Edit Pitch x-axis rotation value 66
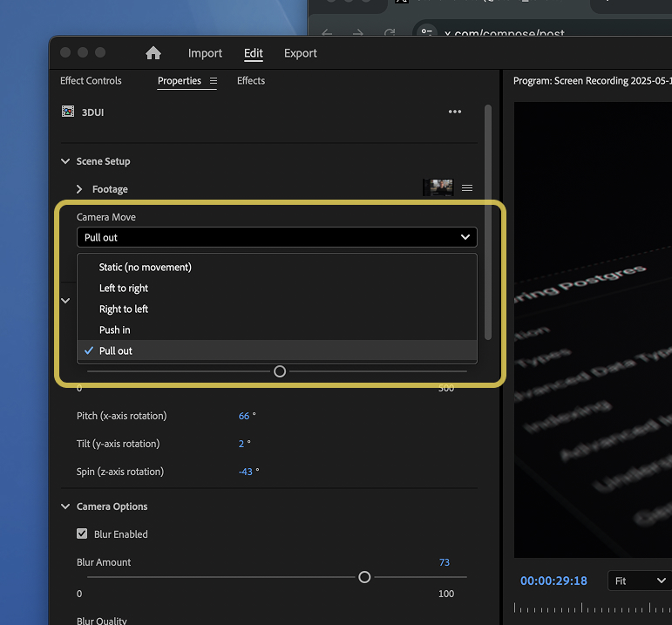The width and height of the screenshot is (672, 625). point(244,416)
